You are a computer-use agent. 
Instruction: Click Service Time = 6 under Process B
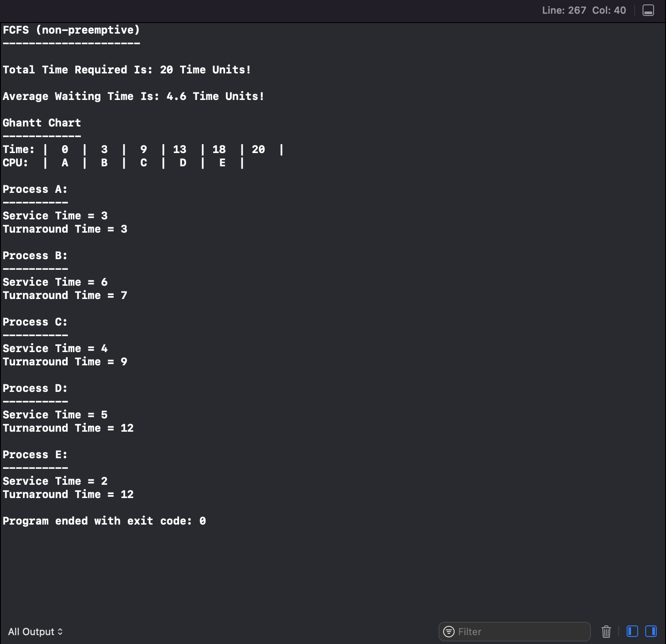[55, 282]
